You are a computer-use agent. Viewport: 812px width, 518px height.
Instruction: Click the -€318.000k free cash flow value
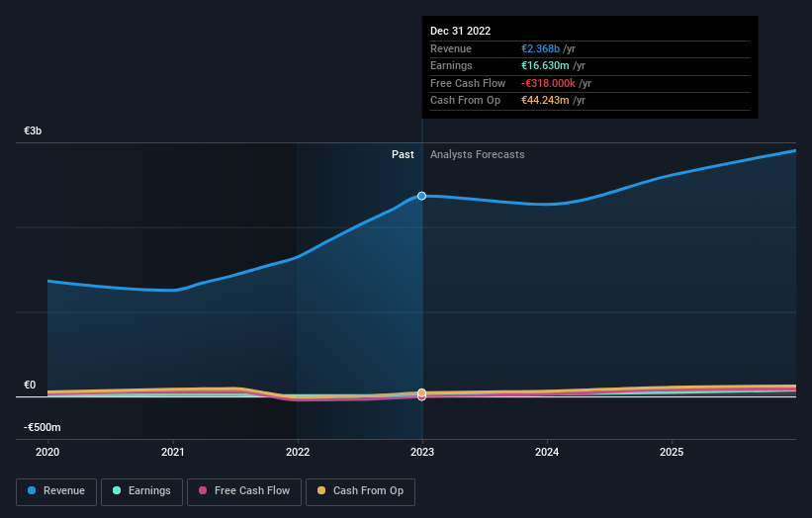tap(548, 83)
